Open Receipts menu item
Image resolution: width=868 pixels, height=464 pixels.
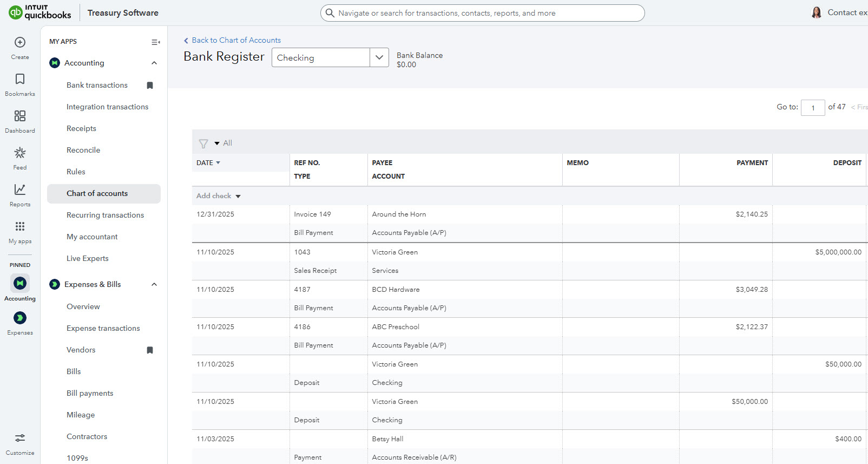81,128
